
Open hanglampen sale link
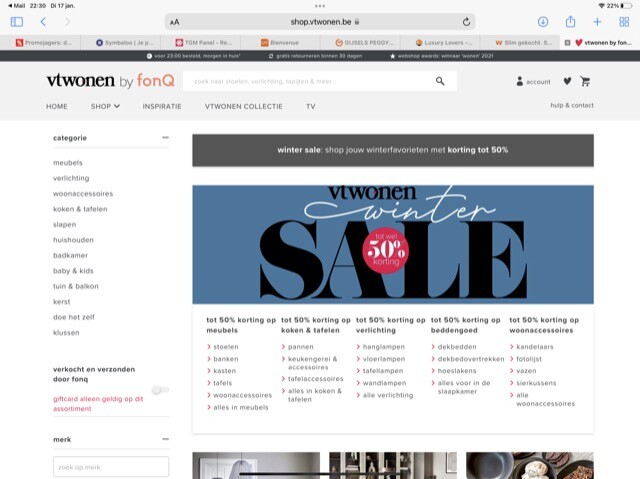[x=384, y=347]
